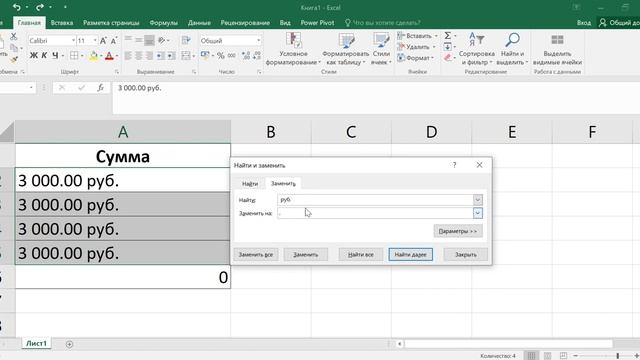640x360 pixels.
Task: Open Стили ячеек gallery
Action: point(381,49)
